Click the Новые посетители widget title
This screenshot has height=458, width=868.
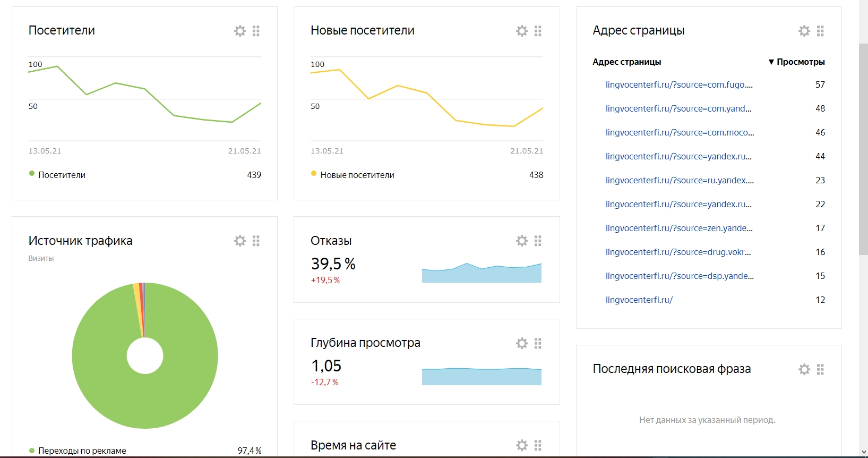tap(363, 30)
